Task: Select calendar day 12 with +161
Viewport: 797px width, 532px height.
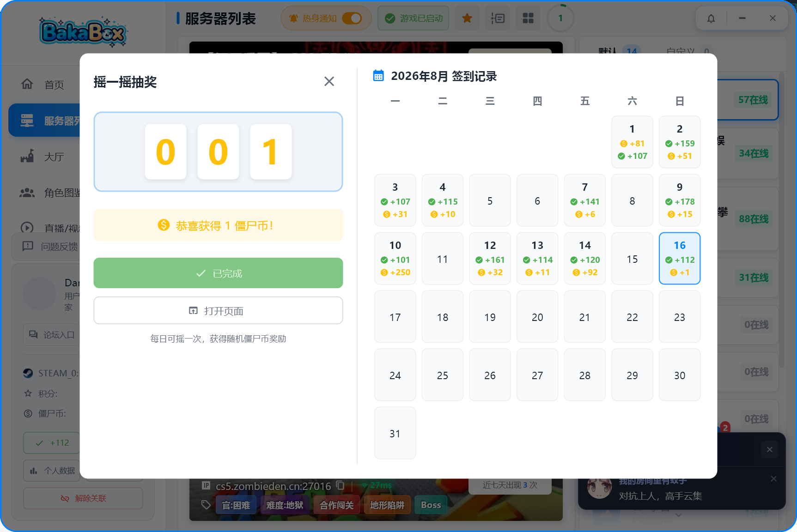Action: click(490, 259)
